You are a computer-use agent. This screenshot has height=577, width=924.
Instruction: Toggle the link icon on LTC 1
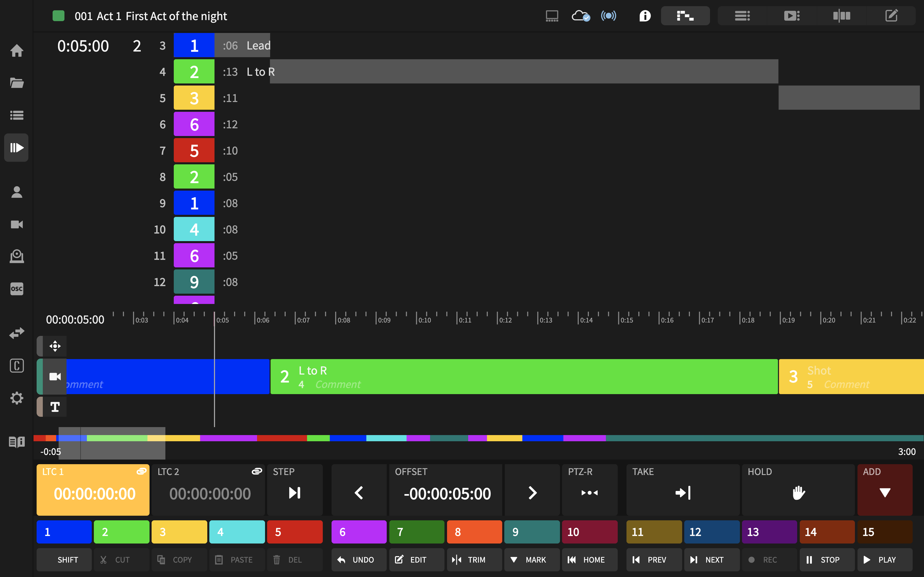coord(141,471)
